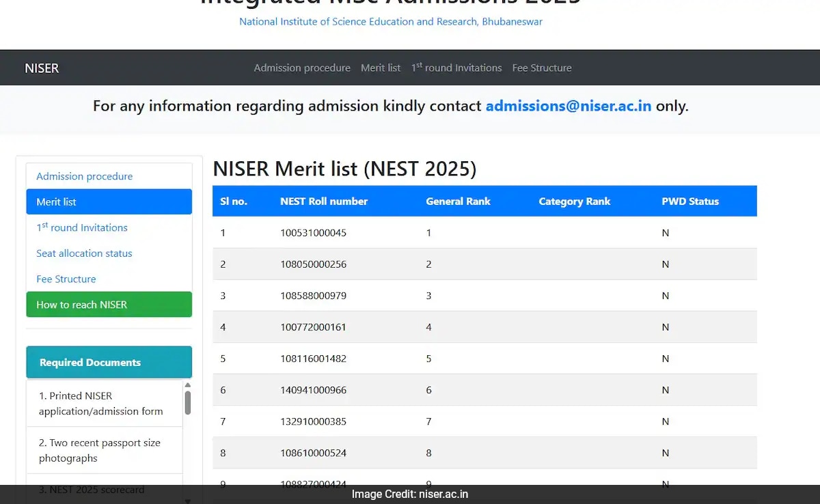This screenshot has width=820, height=504.
Task: Click serial number cell of roll 140941000966
Action: click(x=223, y=390)
